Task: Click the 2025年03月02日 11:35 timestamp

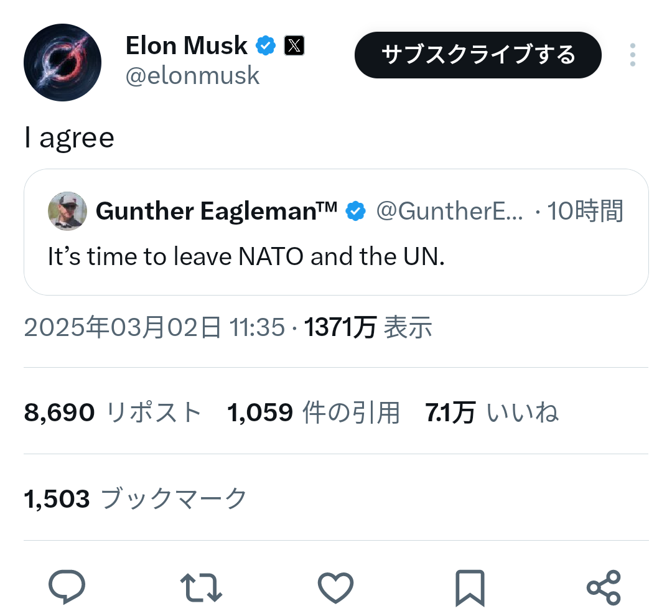Action: (x=154, y=327)
